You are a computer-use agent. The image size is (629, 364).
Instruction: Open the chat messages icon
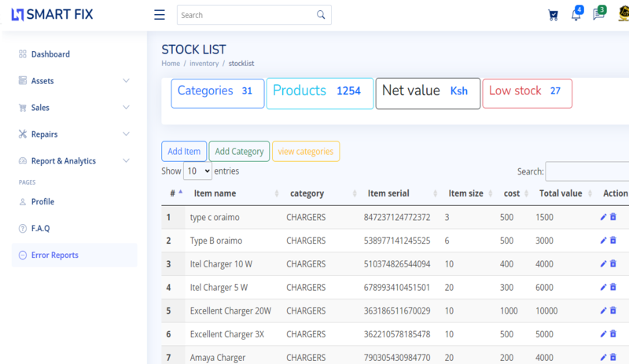598,15
